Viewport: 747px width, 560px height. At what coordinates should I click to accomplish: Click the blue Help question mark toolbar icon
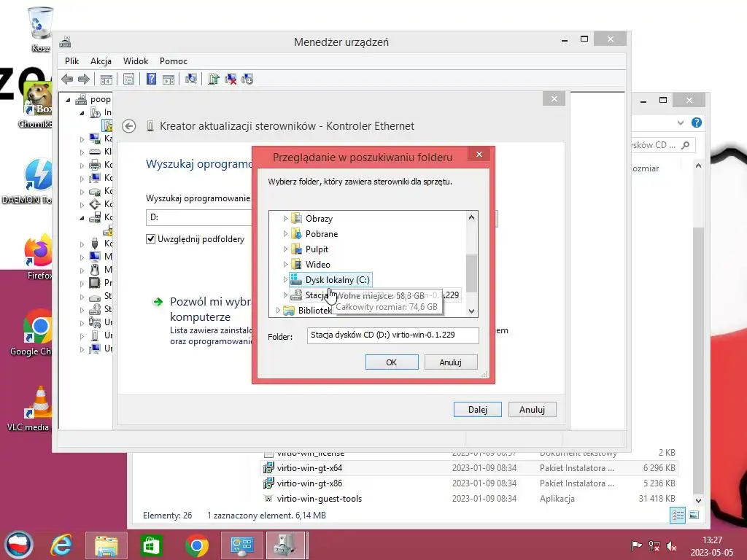click(151, 79)
